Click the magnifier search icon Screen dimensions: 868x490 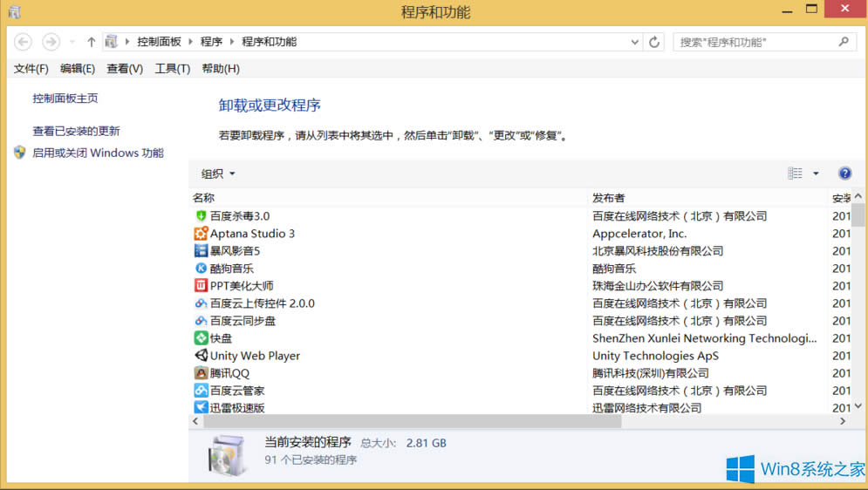pos(843,42)
